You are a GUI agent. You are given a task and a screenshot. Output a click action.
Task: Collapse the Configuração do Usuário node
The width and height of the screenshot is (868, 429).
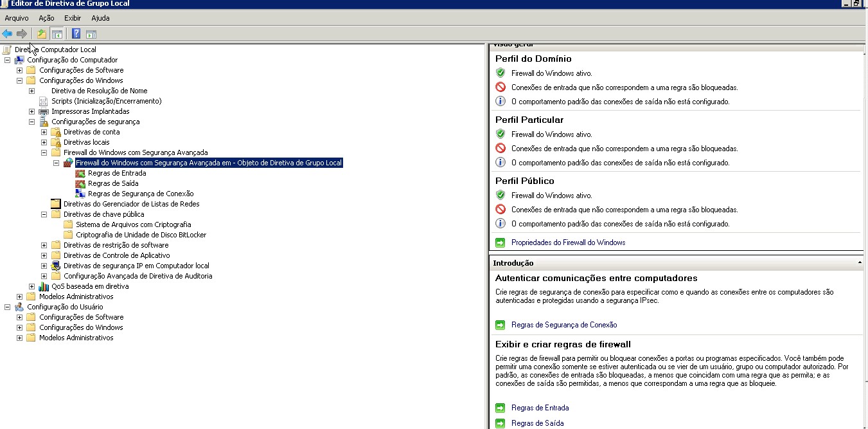pos(7,307)
